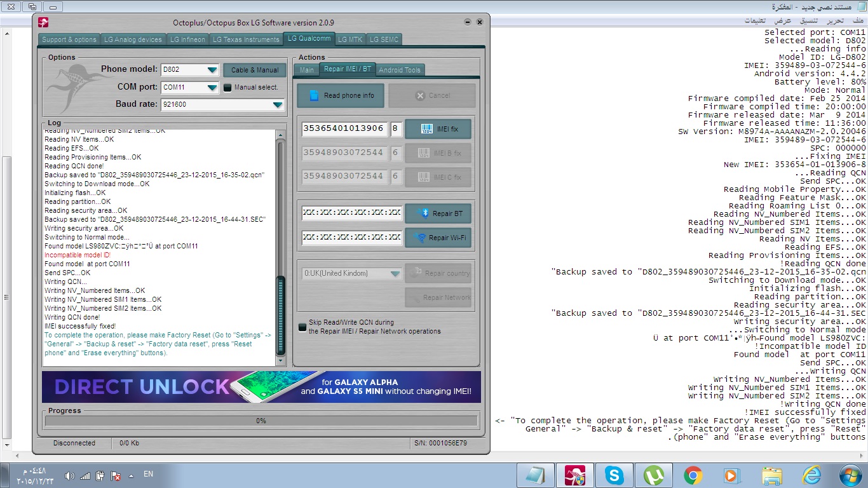The image size is (868, 488).
Task: Open the COM port dropdown
Action: pyautogui.click(x=212, y=87)
